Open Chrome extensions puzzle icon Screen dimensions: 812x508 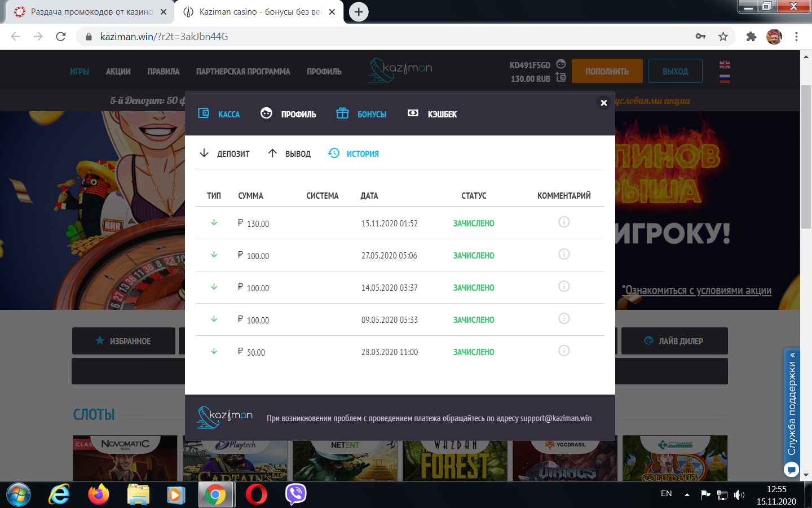pyautogui.click(x=751, y=37)
